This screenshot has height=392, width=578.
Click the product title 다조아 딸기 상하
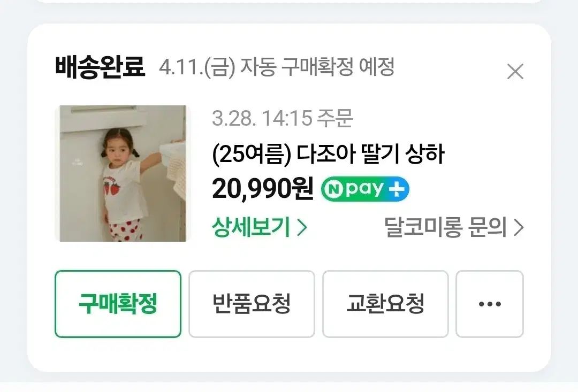(x=370, y=154)
